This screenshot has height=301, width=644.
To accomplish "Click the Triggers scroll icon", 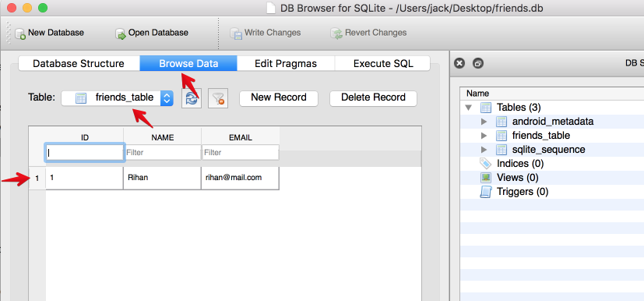I will tap(486, 192).
